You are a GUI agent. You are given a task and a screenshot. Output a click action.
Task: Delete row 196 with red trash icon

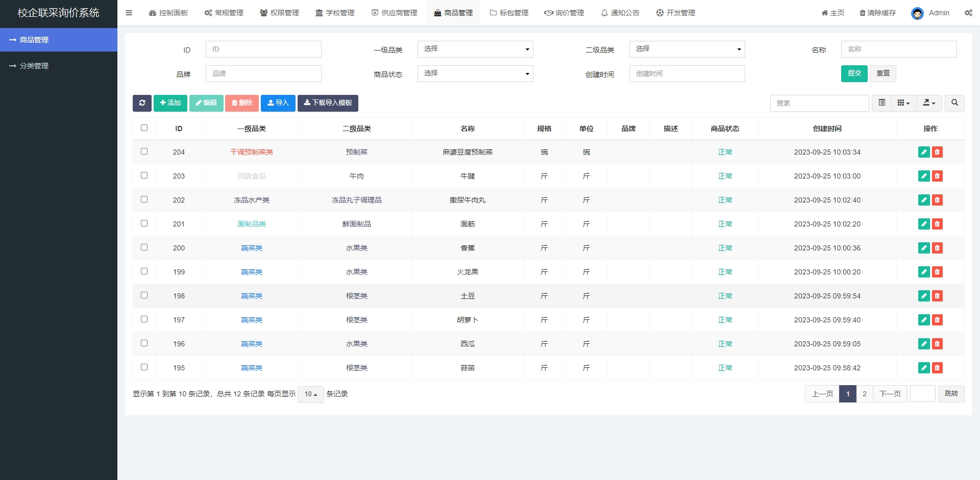click(937, 344)
